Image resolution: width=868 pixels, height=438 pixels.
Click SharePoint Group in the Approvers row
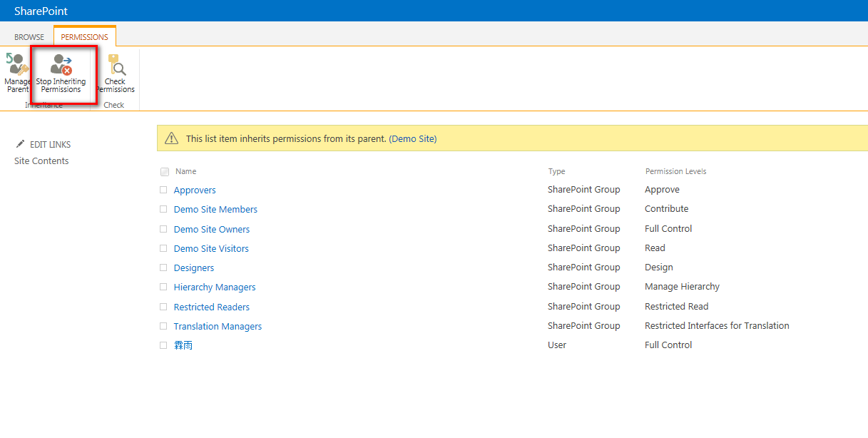[x=583, y=189]
